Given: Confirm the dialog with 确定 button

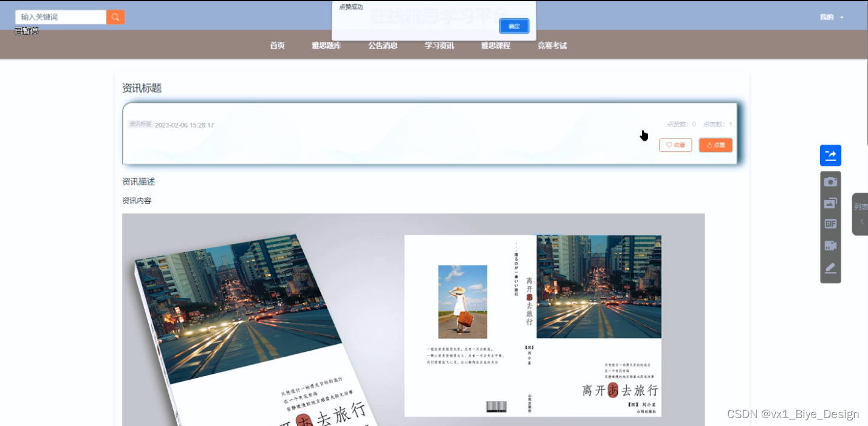Looking at the screenshot, I should (514, 26).
